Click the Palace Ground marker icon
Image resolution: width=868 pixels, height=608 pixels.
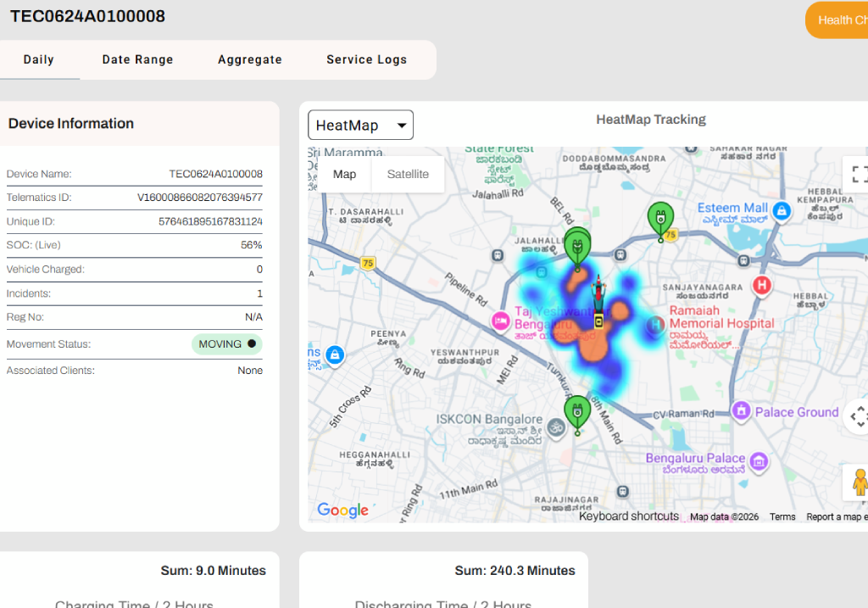pos(741,411)
